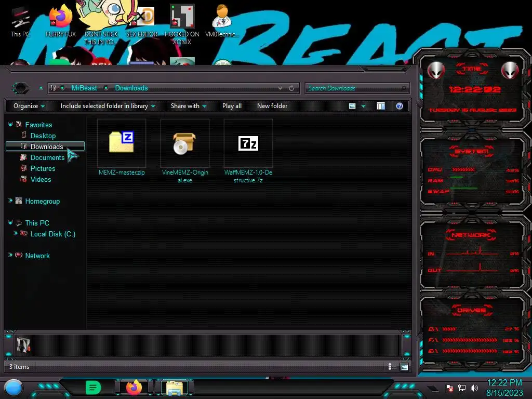Click Downloads in the address breadcrumb

[131, 88]
